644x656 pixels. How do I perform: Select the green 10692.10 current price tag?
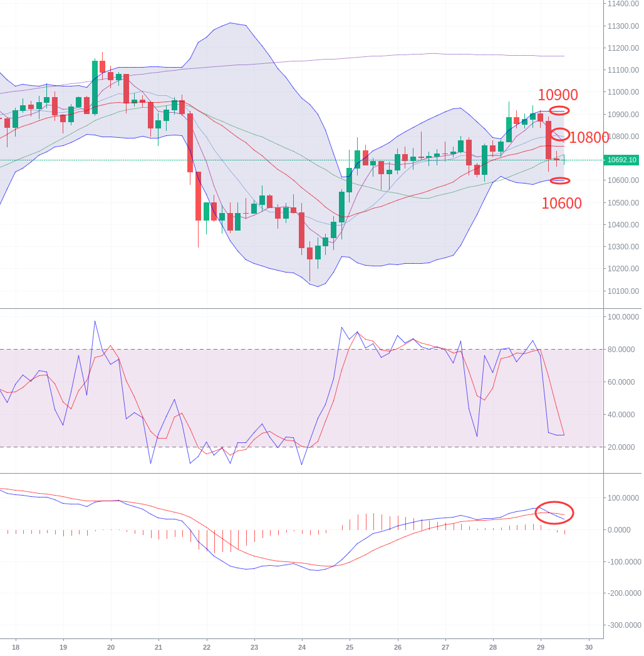click(x=622, y=160)
